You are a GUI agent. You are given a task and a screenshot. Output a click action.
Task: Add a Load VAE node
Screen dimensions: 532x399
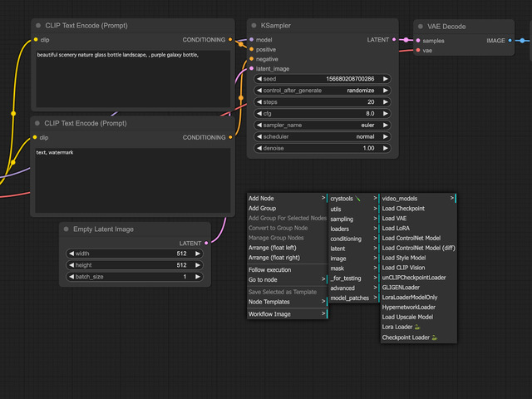pos(418,218)
